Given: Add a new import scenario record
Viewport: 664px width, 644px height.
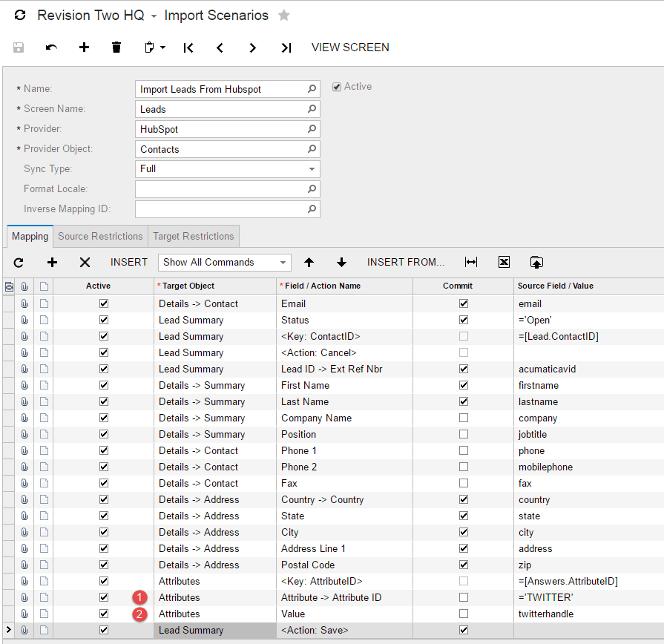Looking at the screenshot, I should tap(84, 47).
